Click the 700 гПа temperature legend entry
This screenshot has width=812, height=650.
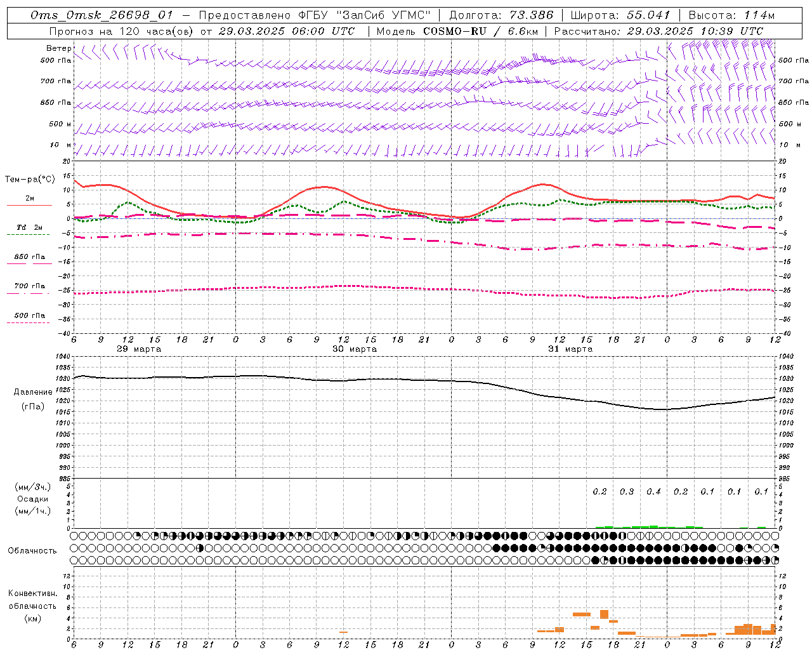pyautogui.click(x=29, y=286)
